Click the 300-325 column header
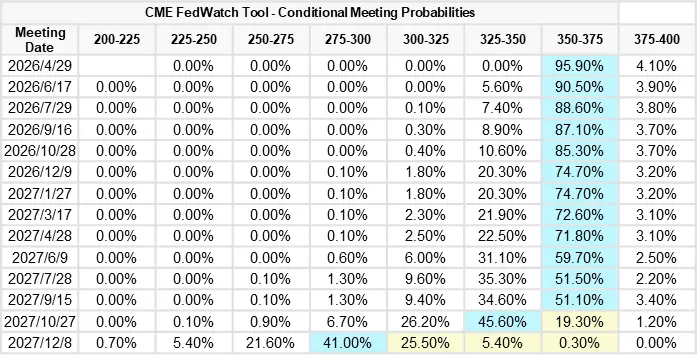698x360 pixels. 425,40
